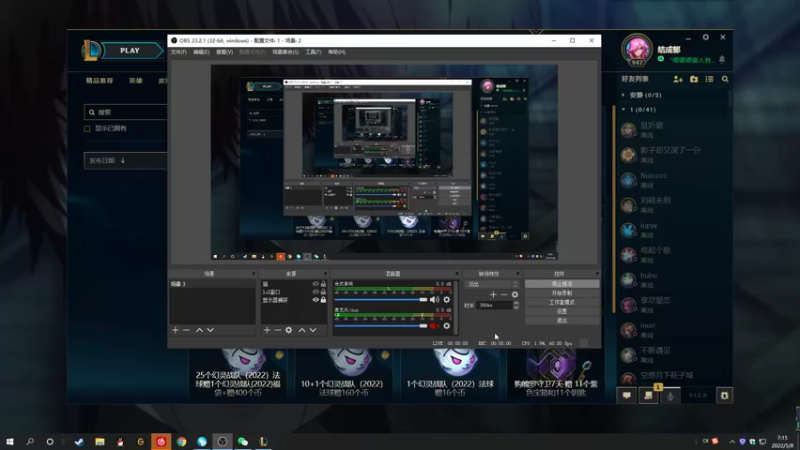Open release date sort dropdown in League store
This screenshot has width=800, height=450.
pos(125,160)
